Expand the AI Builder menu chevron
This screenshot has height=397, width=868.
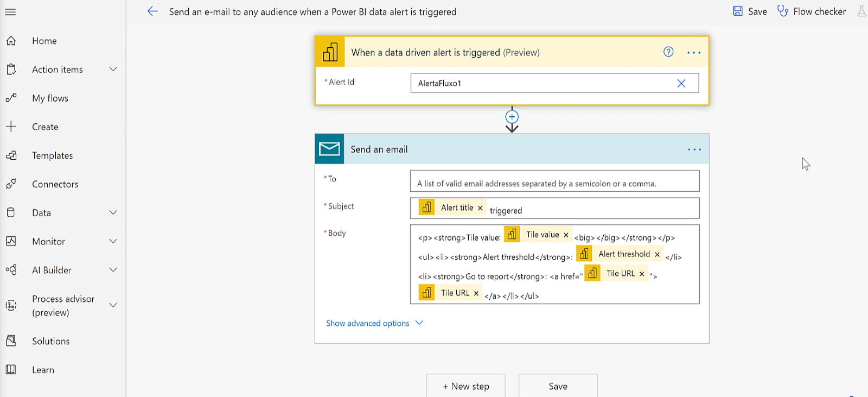113,270
